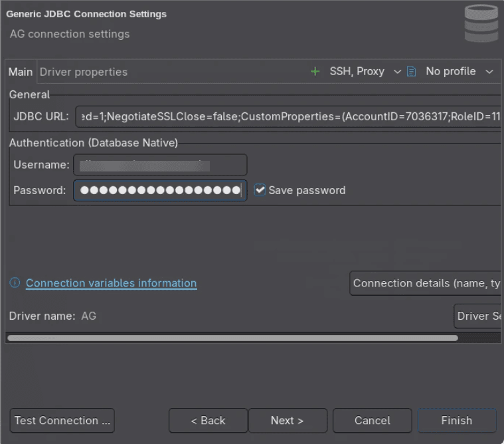Image resolution: width=504 pixels, height=444 pixels.
Task: Cancel the connection wizard
Action: tap(373, 421)
